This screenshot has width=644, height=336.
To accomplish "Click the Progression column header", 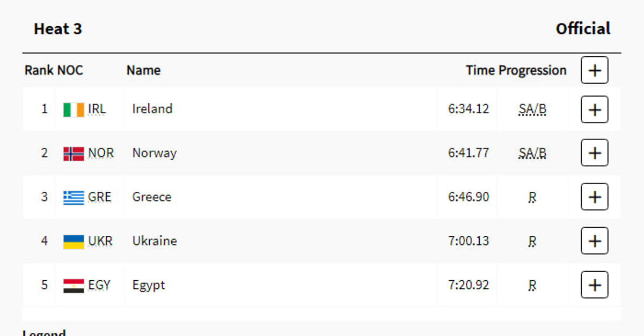I will (x=532, y=70).
